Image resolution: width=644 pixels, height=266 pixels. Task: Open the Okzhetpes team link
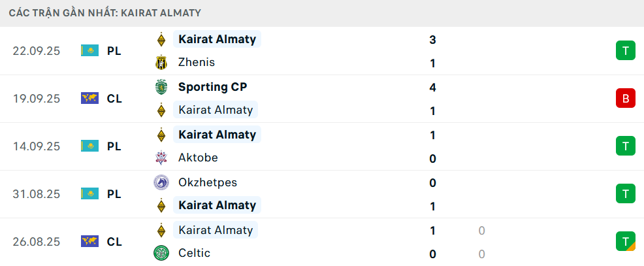(207, 182)
